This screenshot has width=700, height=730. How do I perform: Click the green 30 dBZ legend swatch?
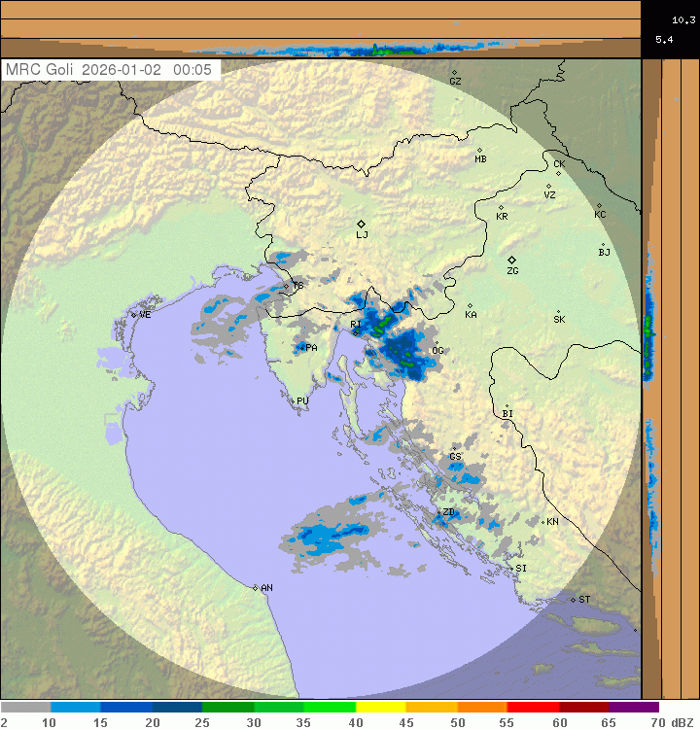[278, 708]
